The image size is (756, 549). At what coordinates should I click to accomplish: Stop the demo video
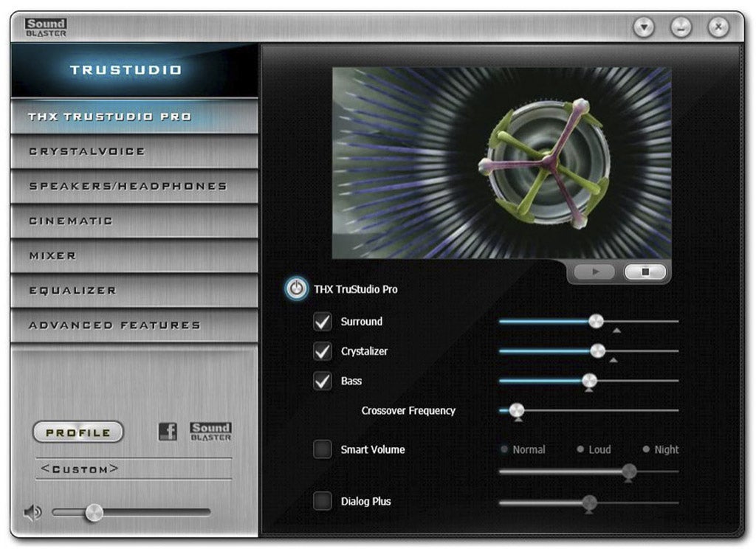tap(645, 272)
